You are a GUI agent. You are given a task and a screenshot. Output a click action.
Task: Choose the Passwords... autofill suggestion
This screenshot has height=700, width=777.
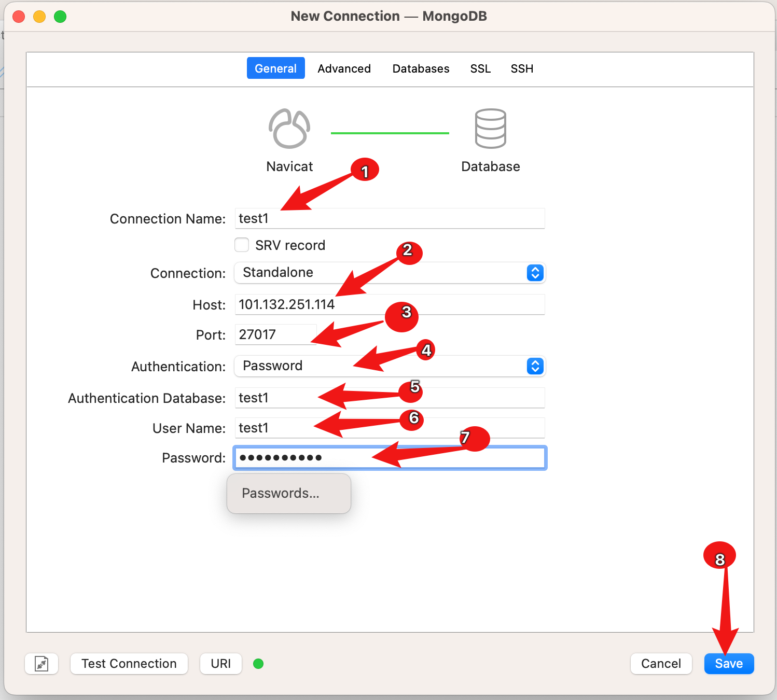click(x=289, y=493)
